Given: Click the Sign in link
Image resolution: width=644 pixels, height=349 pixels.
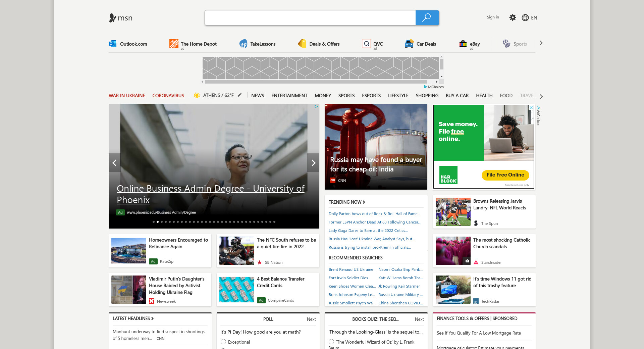Looking at the screenshot, I should pyautogui.click(x=493, y=17).
